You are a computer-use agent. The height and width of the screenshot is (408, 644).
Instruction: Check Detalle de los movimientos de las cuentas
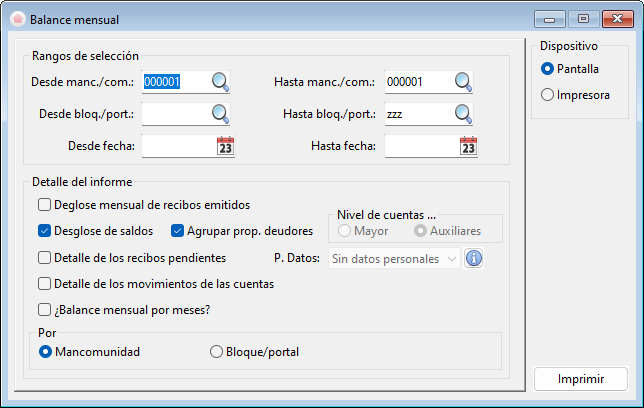[44, 283]
